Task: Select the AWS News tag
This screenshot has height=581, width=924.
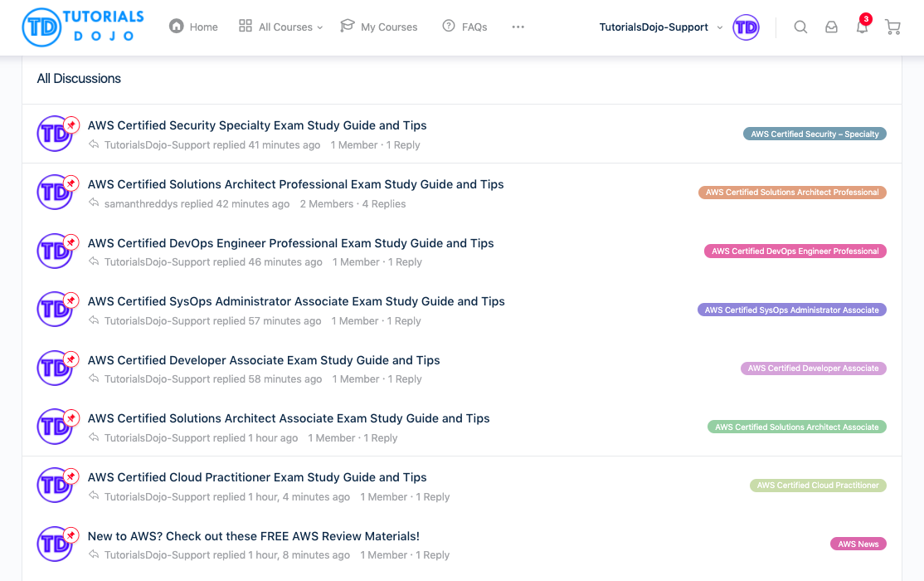Action: (858, 544)
